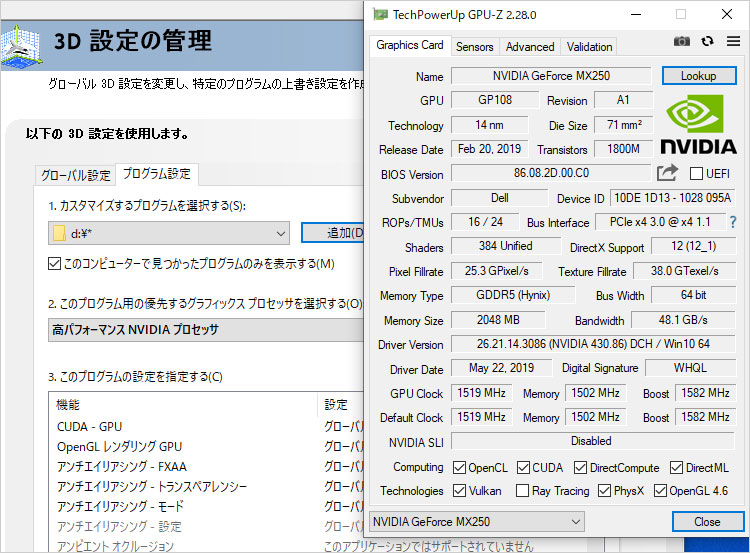750x553 pixels.
Task: Toggle the PhysX checkbox
Action: point(605,490)
